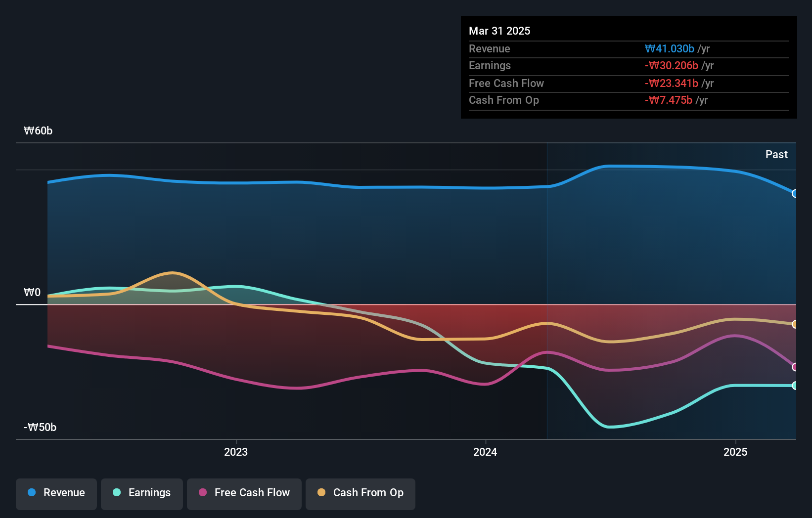Click the Earnings row label in tooltip
The width and height of the screenshot is (812, 518).
pos(490,65)
